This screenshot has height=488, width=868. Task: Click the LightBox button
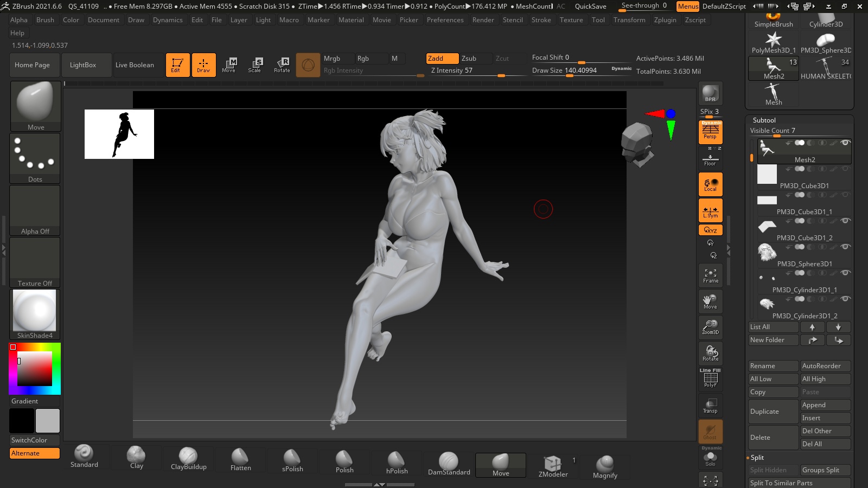87,65
